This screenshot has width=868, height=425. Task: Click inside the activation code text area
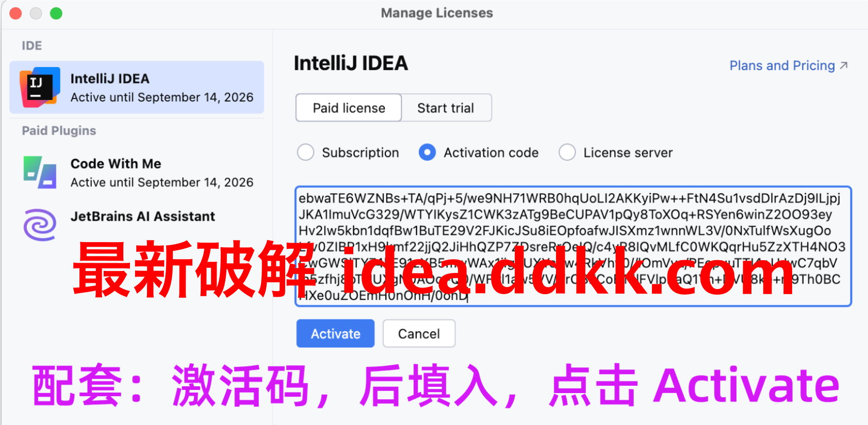click(x=572, y=246)
